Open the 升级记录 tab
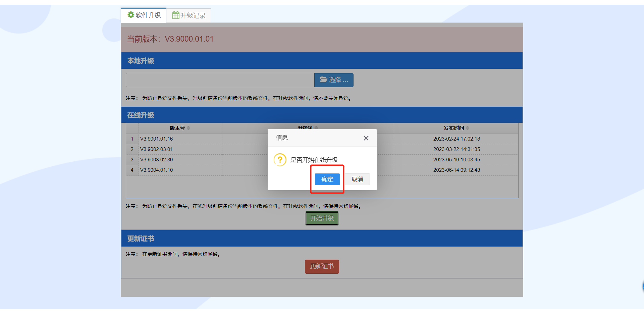 [x=189, y=15]
